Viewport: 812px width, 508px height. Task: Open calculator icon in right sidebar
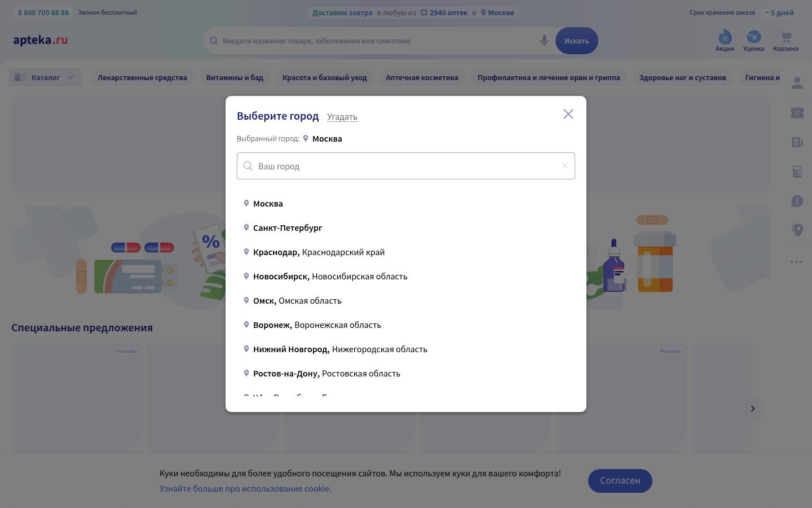pyautogui.click(x=797, y=172)
